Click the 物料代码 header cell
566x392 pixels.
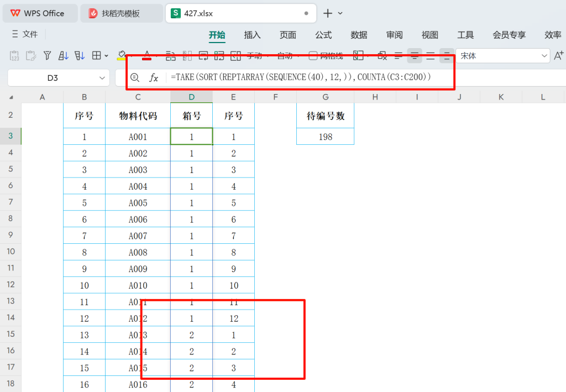click(138, 116)
